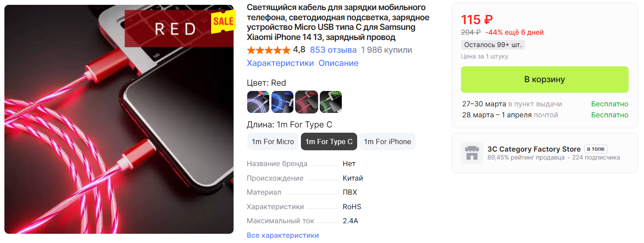Open the main red cable product image

119,119
